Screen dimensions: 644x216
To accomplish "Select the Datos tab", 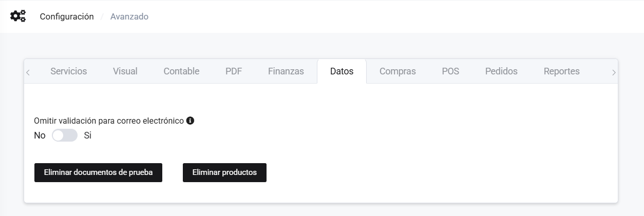I will [342, 71].
